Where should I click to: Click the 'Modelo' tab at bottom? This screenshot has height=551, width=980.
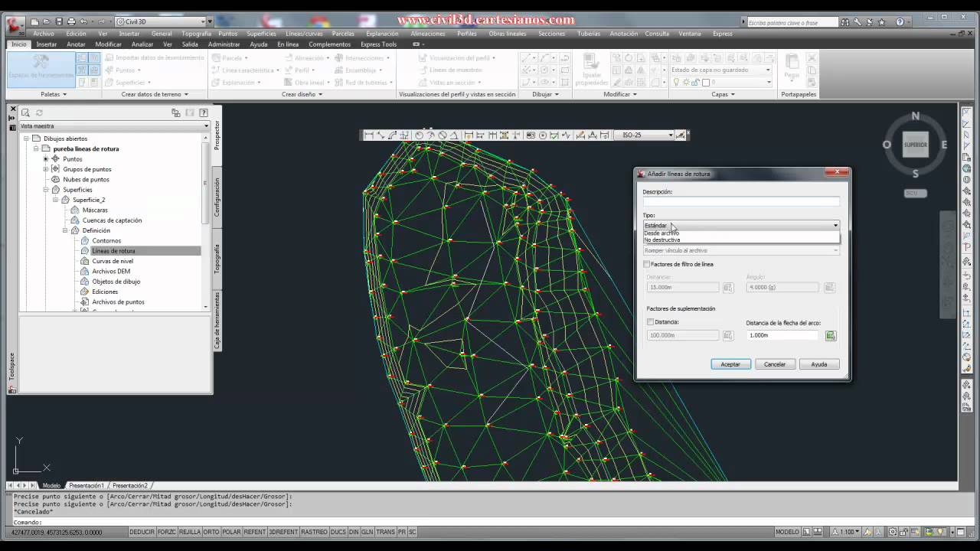pyautogui.click(x=51, y=485)
